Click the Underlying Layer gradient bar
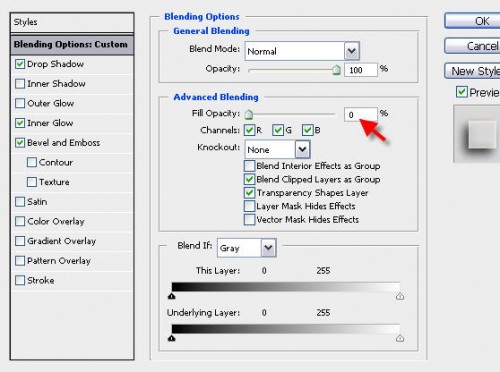 tap(286, 329)
